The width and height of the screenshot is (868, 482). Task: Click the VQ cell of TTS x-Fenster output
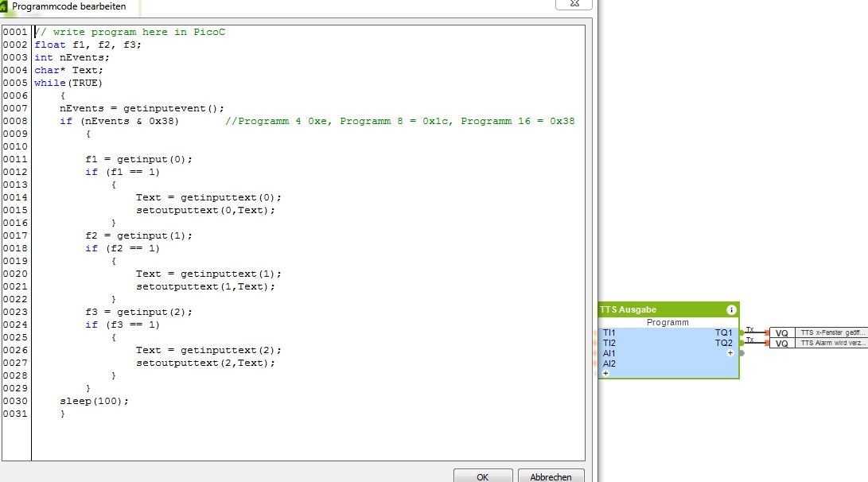pyautogui.click(x=781, y=333)
